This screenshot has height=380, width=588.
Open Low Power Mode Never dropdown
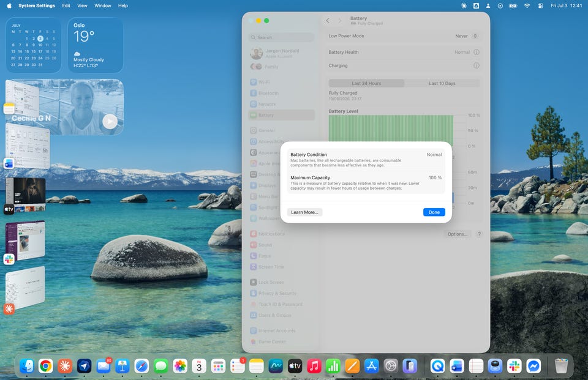[466, 36]
